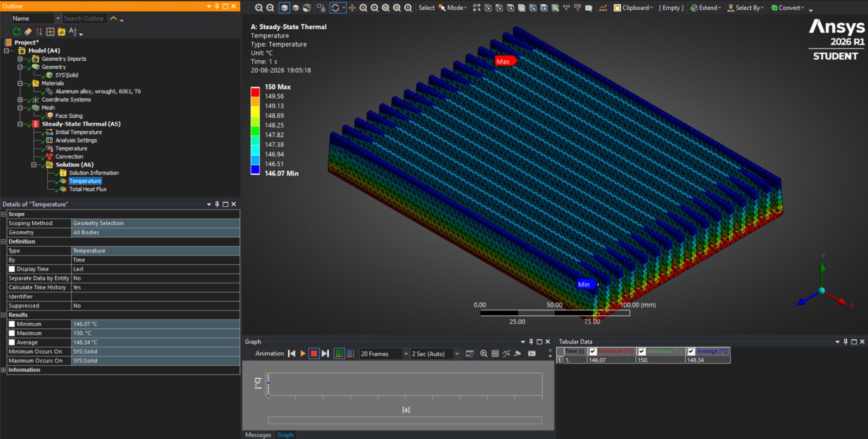The height and width of the screenshot is (439, 868).
Task: Open the 2 Sec (Auto) dropdown
Action: [457, 354]
